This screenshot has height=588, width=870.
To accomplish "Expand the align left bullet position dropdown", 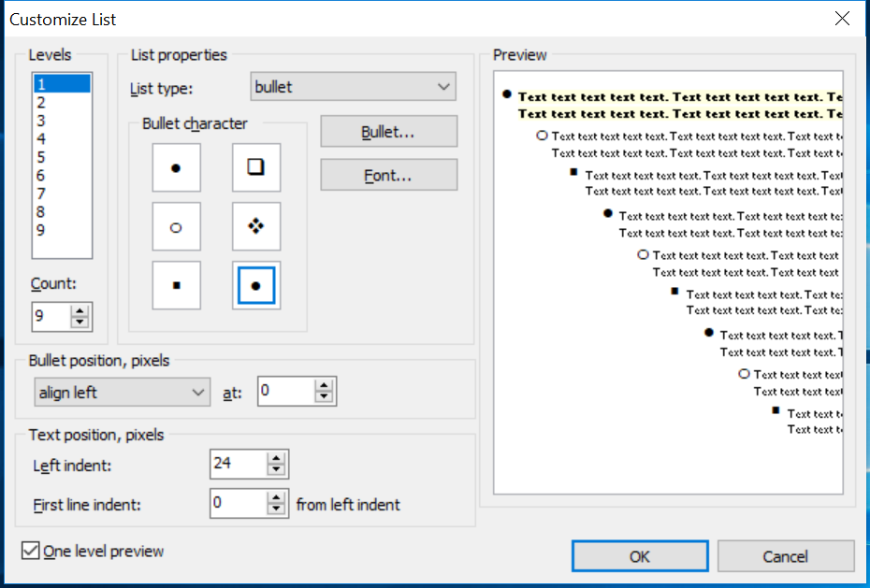I will (122, 393).
